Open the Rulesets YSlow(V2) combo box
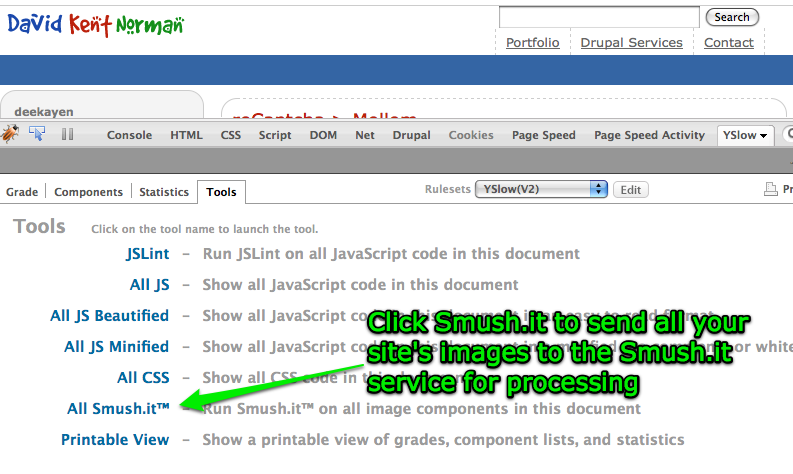 541,189
